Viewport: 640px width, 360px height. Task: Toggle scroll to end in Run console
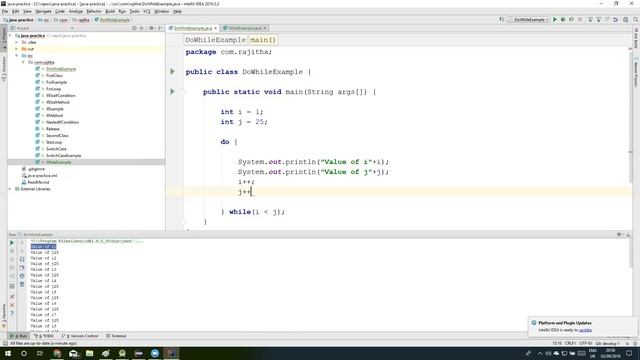(x=22, y=268)
